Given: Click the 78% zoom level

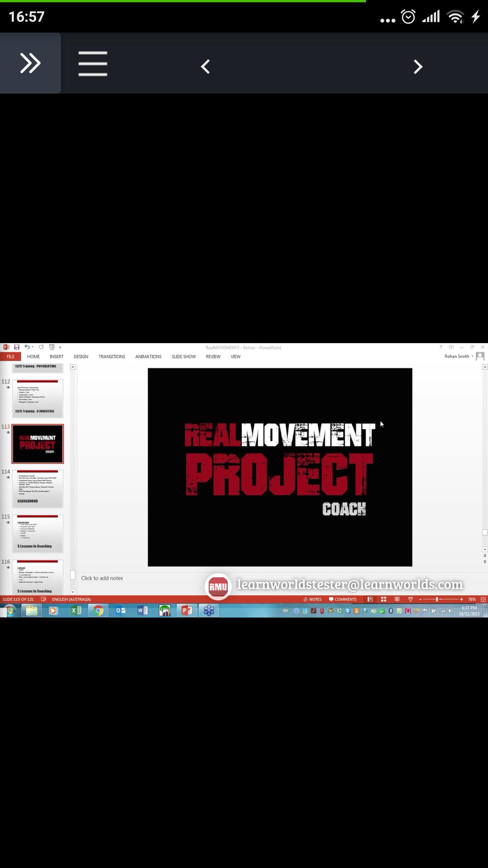Looking at the screenshot, I should point(472,599).
